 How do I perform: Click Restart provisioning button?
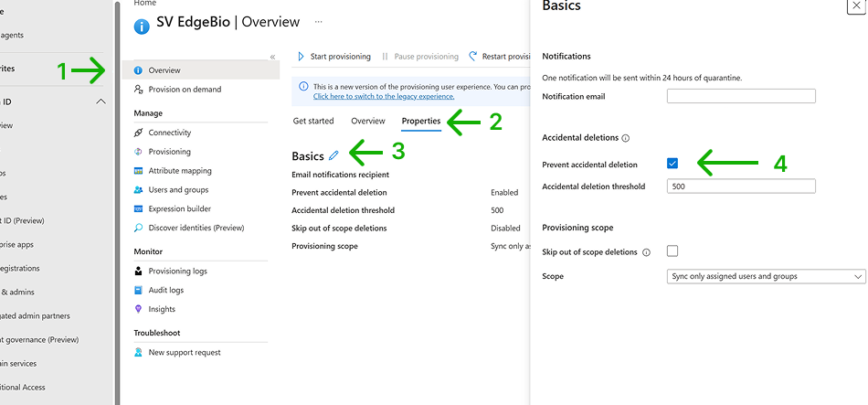tap(499, 57)
